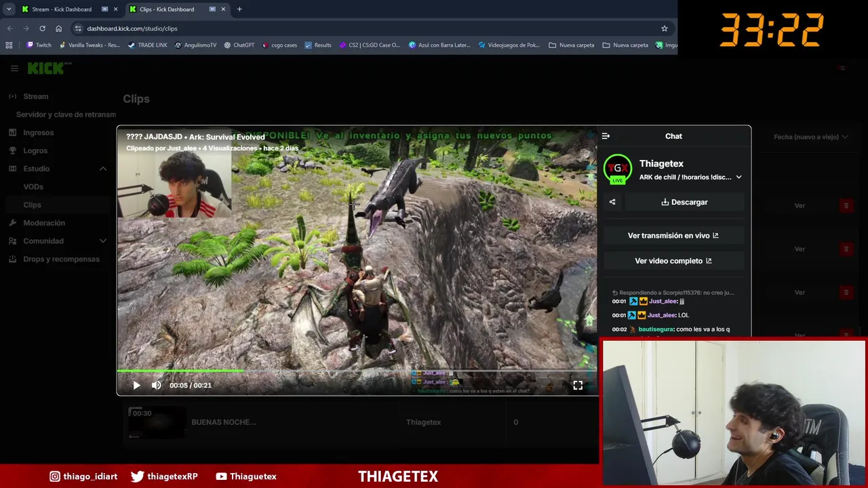Open the Results bookmark

(x=318, y=45)
